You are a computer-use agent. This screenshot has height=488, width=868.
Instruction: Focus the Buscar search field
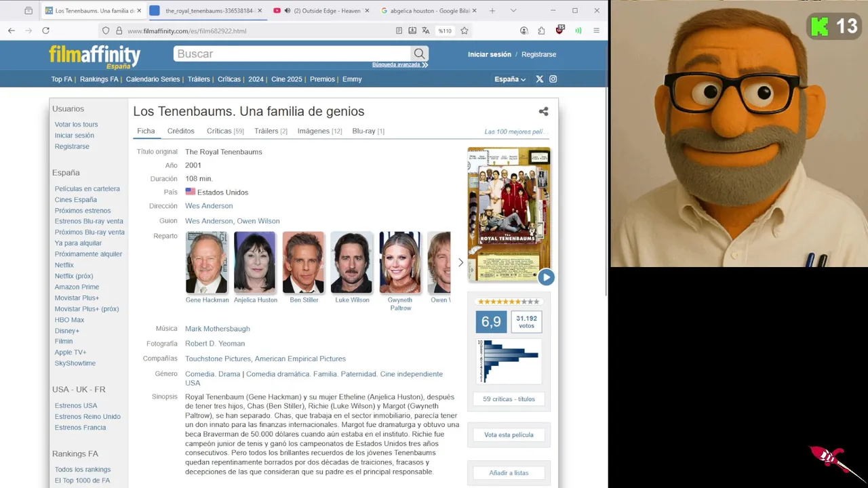click(292, 54)
